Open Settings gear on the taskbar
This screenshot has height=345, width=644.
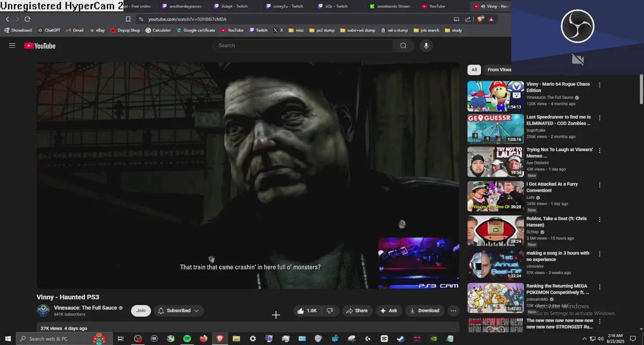point(253,338)
